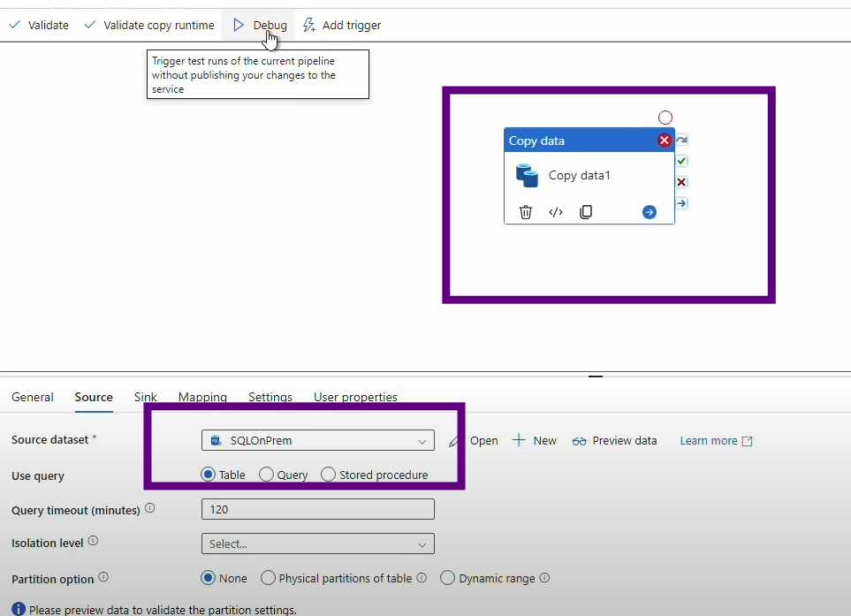Clone the activity with the copy icon
851x616 pixels.
(586, 211)
